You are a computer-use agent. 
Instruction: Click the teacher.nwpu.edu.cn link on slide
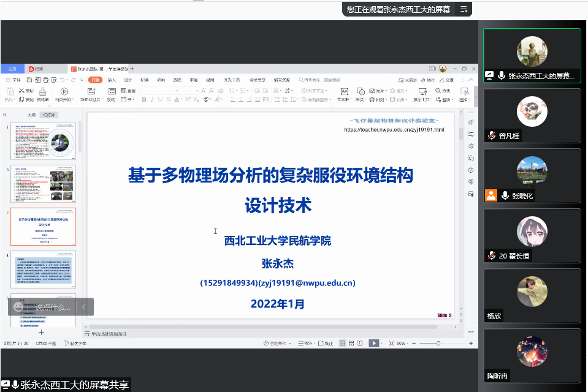click(394, 130)
